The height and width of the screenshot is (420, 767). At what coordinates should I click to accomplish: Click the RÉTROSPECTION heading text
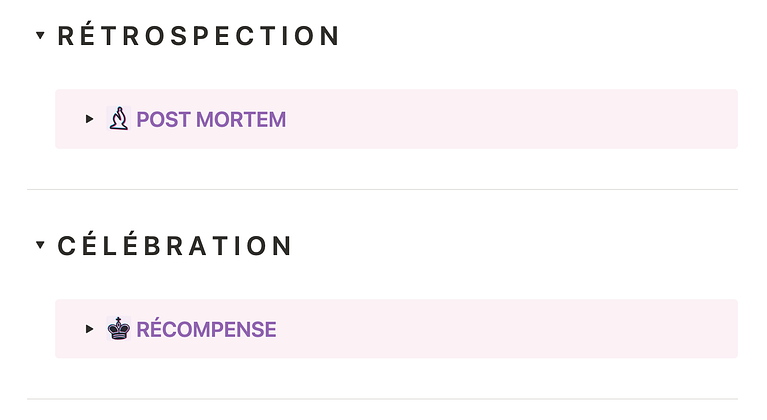pos(198,35)
